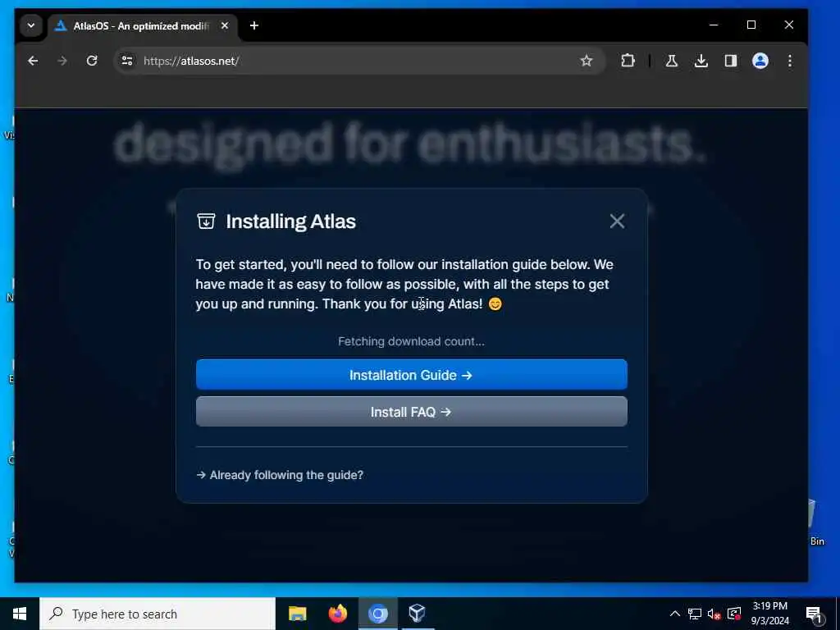
Task: Open network status tray icon
Action: tap(695, 614)
